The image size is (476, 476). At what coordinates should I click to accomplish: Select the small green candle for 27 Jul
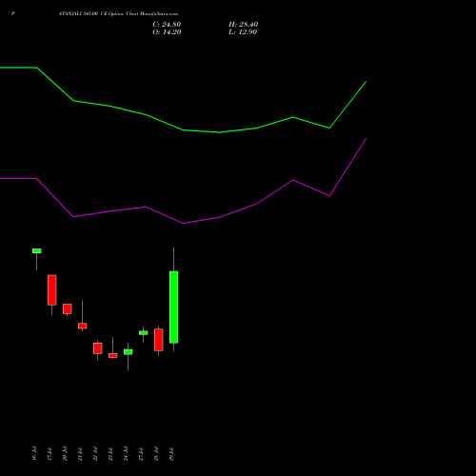(x=144, y=332)
